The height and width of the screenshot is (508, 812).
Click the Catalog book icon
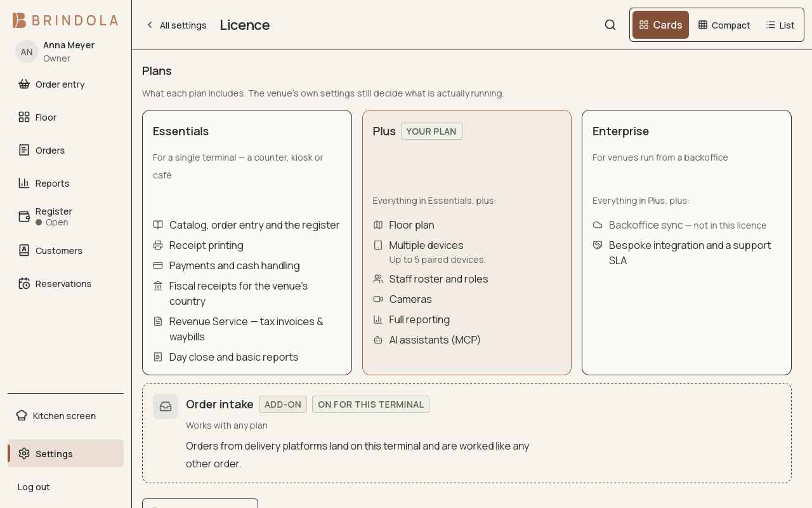point(158,225)
